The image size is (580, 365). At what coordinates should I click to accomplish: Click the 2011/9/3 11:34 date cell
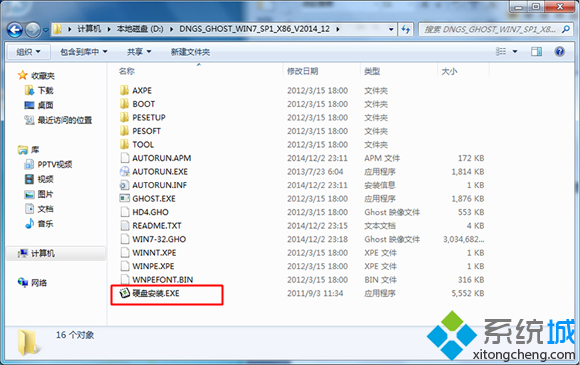[315, 293]
